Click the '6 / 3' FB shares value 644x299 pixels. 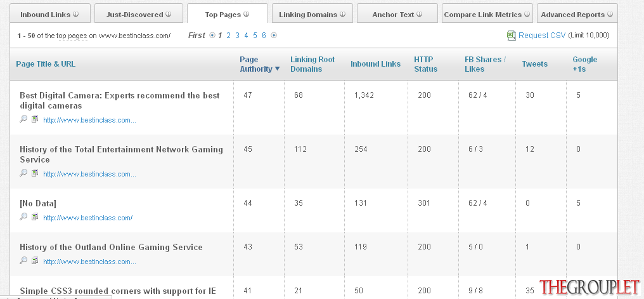475,149
